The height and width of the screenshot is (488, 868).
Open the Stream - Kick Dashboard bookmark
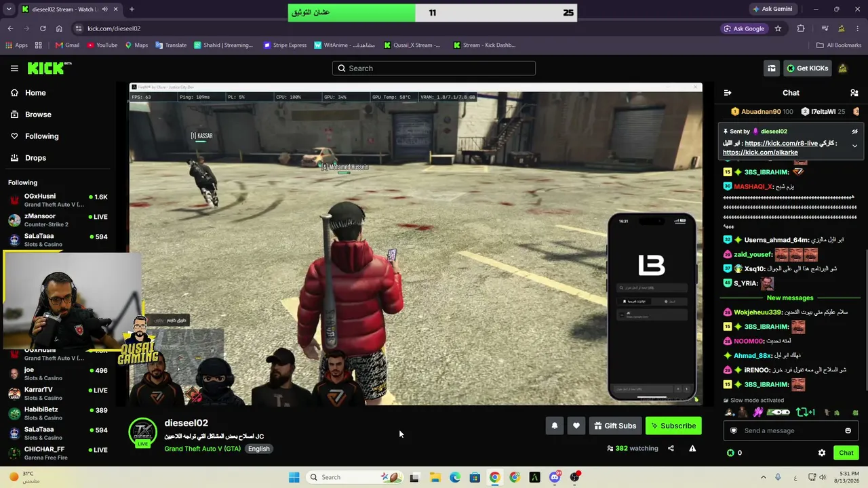click(484, 45)
